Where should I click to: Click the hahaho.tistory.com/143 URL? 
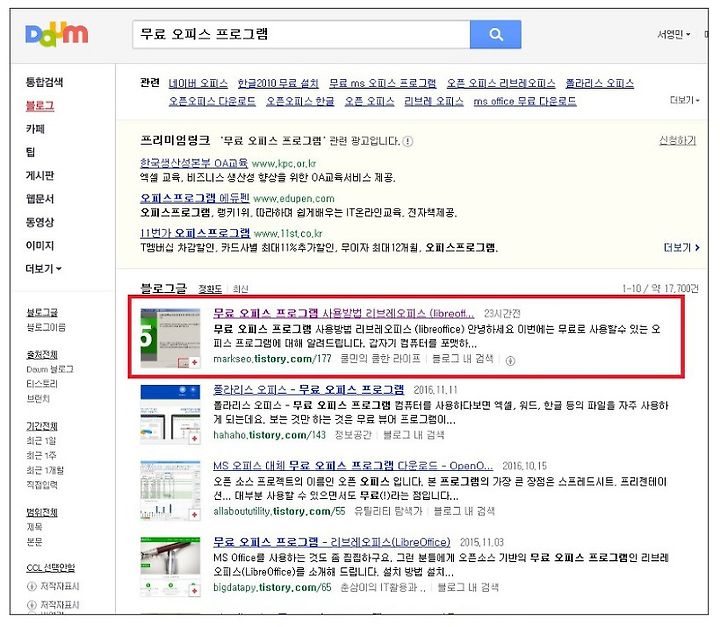(x=269, y=435)
